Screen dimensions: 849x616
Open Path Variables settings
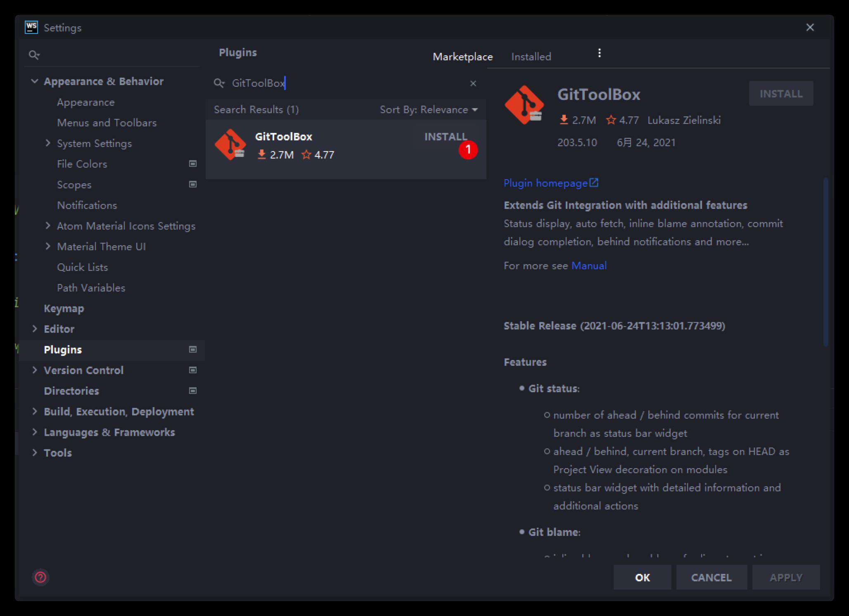91,288
